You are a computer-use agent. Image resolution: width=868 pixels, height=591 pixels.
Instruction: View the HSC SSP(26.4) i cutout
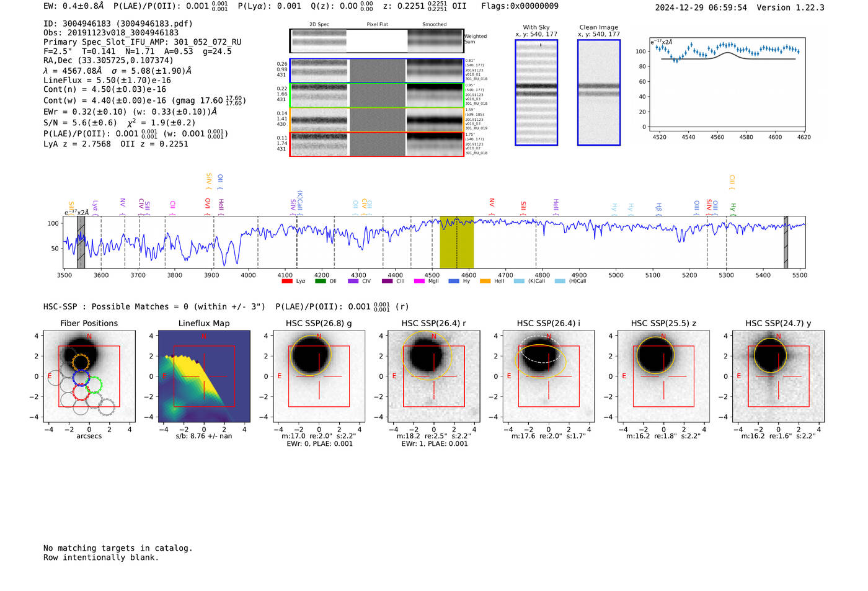pos(549,376)
